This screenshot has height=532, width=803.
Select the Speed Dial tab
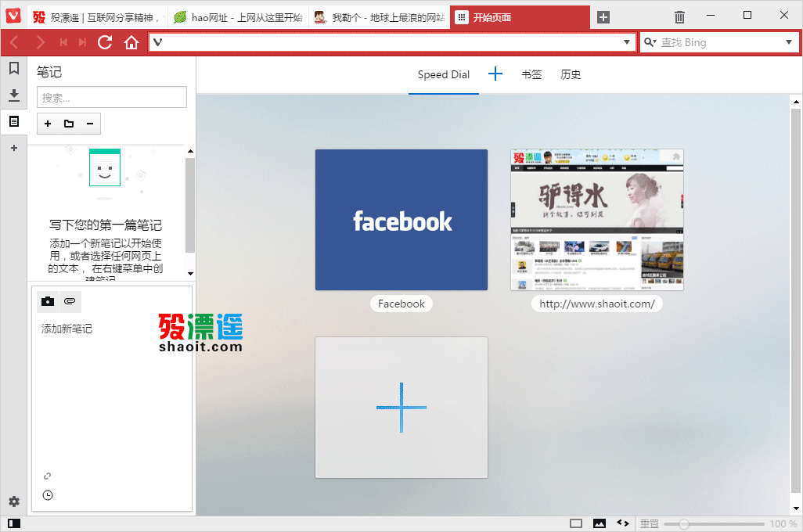pyautogui.click(x=444, y=75)
